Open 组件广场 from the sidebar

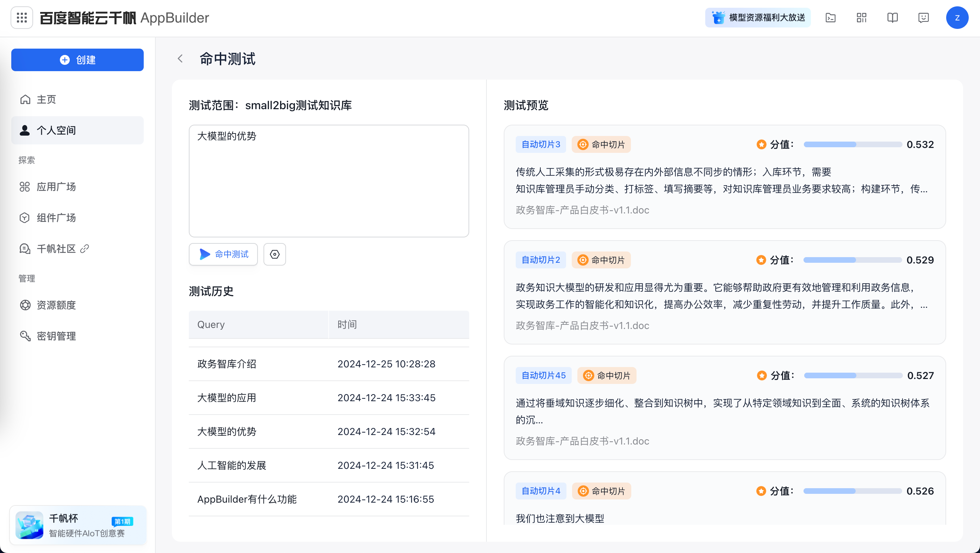tap(77, 218)
